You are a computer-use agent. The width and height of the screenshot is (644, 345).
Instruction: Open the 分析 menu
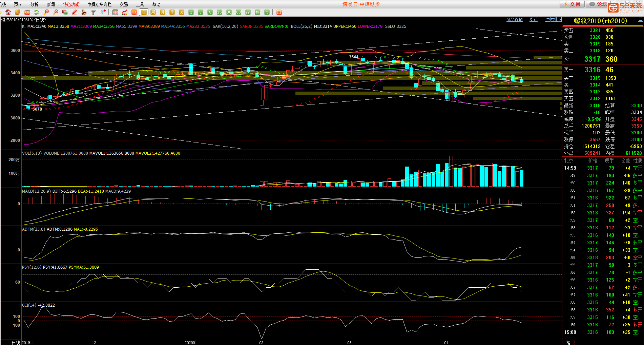click(35, 4)
